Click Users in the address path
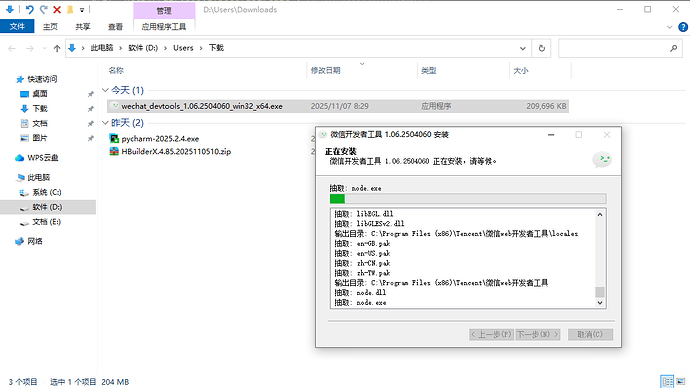Image resolution: width=690 pixels, height=388 pixels. (183, 48)
